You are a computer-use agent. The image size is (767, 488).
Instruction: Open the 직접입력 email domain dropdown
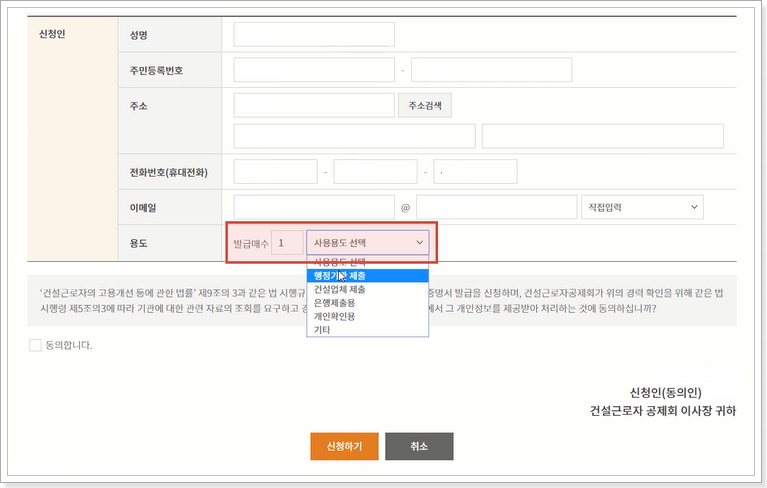642,207
